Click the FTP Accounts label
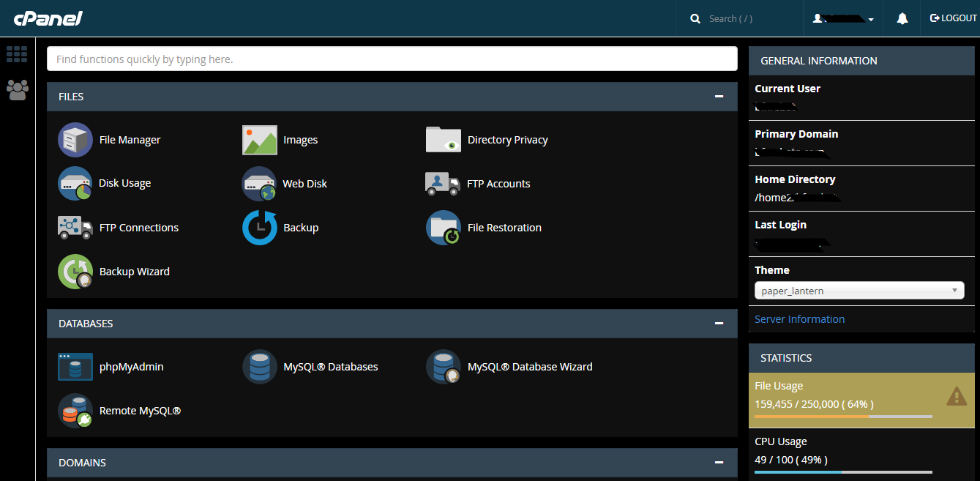Viewport: 980px width, 481px height. tap(498, 184)
